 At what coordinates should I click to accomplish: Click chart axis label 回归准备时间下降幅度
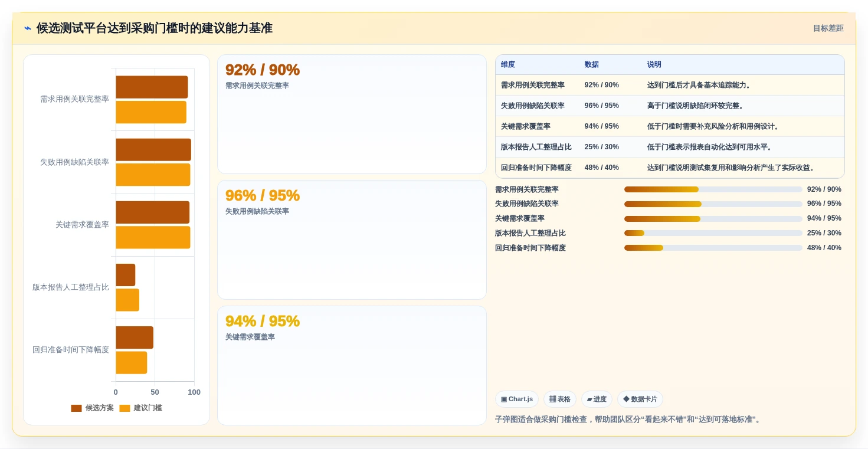pyautogui.click(x=71, y=350)
